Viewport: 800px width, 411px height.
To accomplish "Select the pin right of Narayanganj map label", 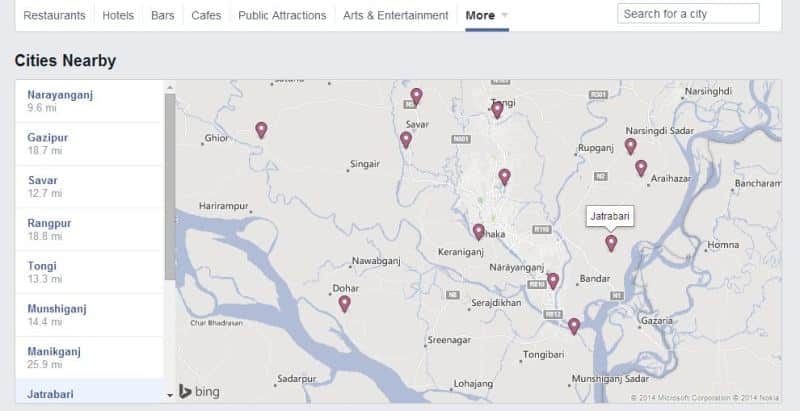I will [x=553, y=281].
